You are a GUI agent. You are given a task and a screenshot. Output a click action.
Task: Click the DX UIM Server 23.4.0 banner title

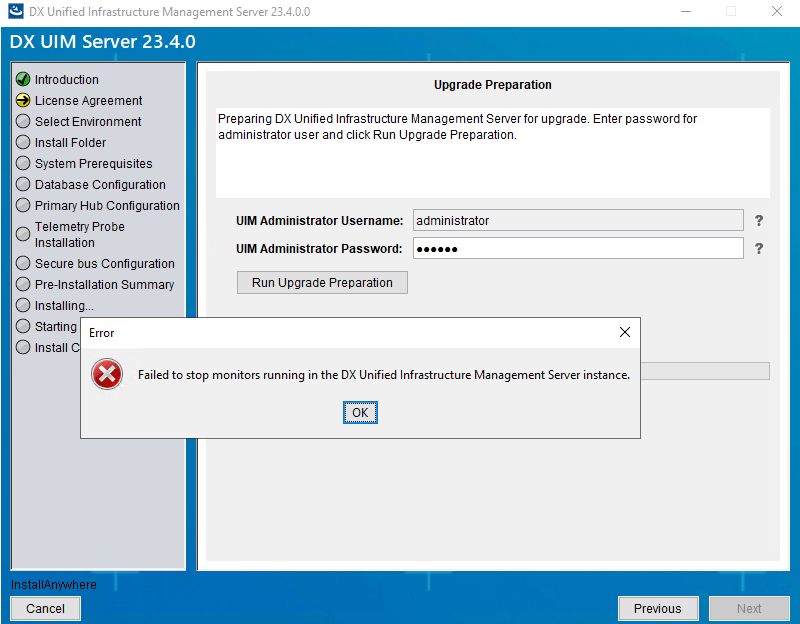[103, 41]
